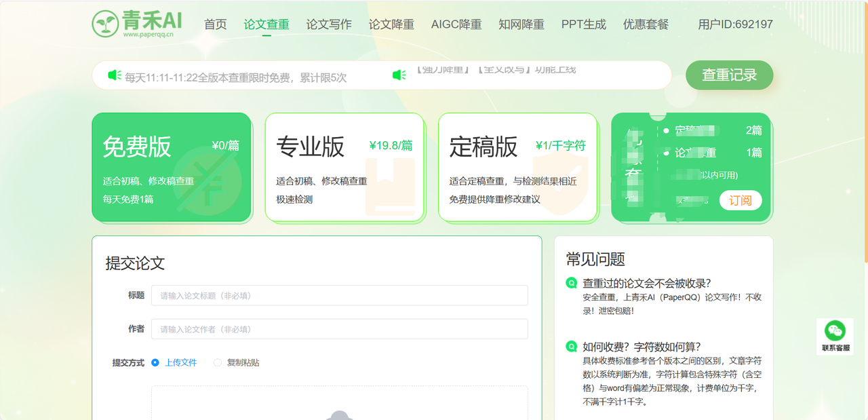868x420 pixels.
Task: Click the www.paperqq.cn text under logo
Action: click(149, 35)
